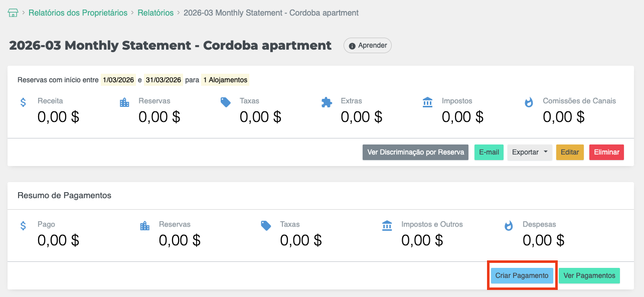Click the flame icon beside Despesas
This screenshot has height=297, width=644.
(x=509, y=226)
